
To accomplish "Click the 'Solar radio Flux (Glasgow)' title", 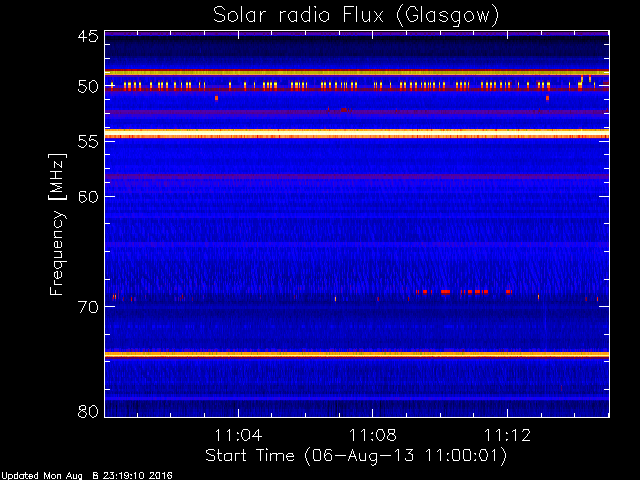I will [356, 16].
